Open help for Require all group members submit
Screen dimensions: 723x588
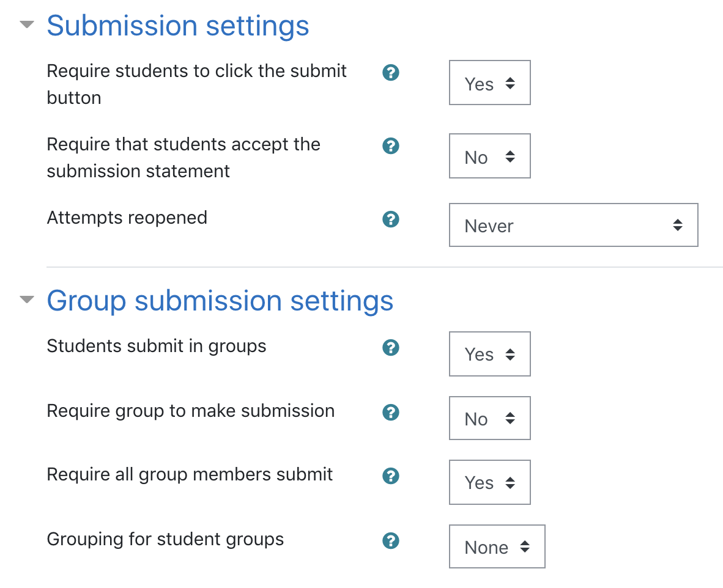coord(390,476)
